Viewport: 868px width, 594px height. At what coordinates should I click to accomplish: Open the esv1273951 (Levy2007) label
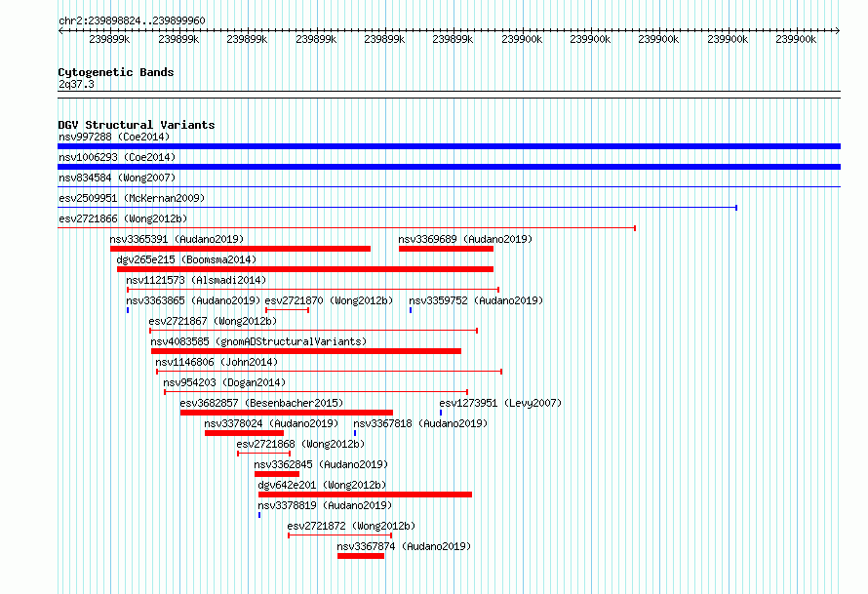[500, 403]
